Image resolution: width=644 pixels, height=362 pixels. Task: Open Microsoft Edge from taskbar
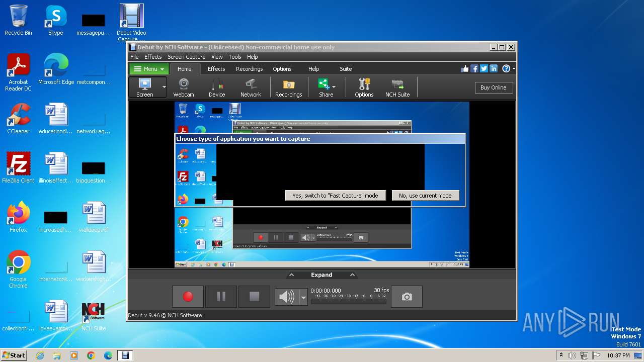click(108, 355)
